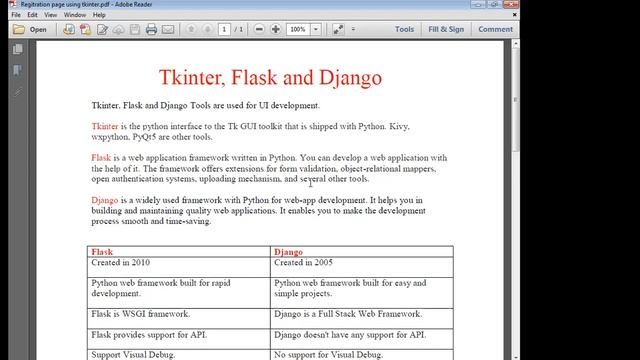Click the page number field
This screenshot has height=360, width=640.
[224, 29]
